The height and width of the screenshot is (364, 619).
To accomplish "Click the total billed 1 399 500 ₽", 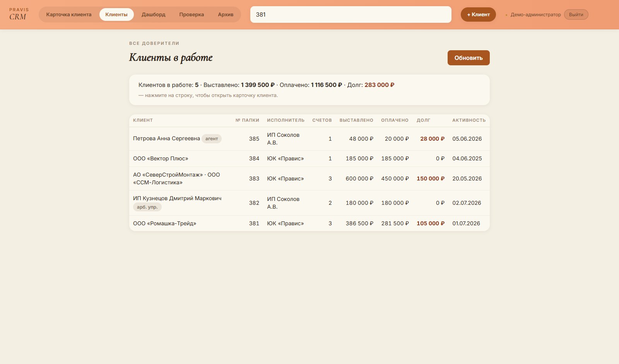I will (x=258, y=85).
